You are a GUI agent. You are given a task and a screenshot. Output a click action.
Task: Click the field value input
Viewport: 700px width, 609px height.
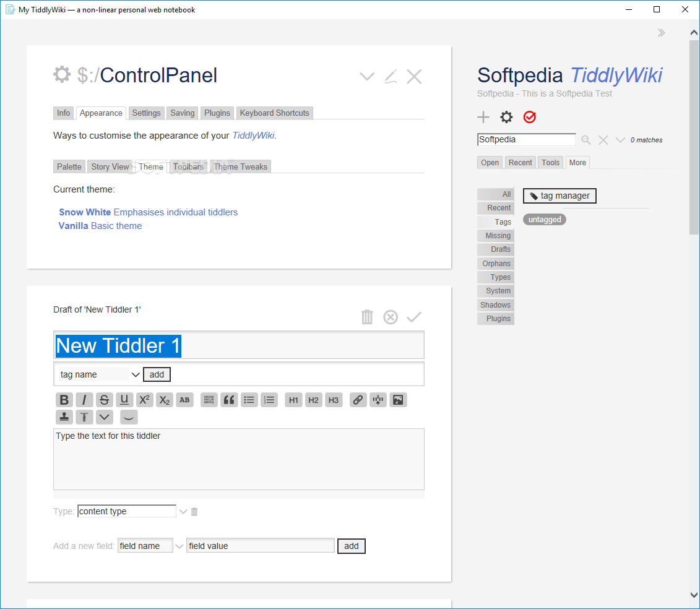[x=261, y=546]
